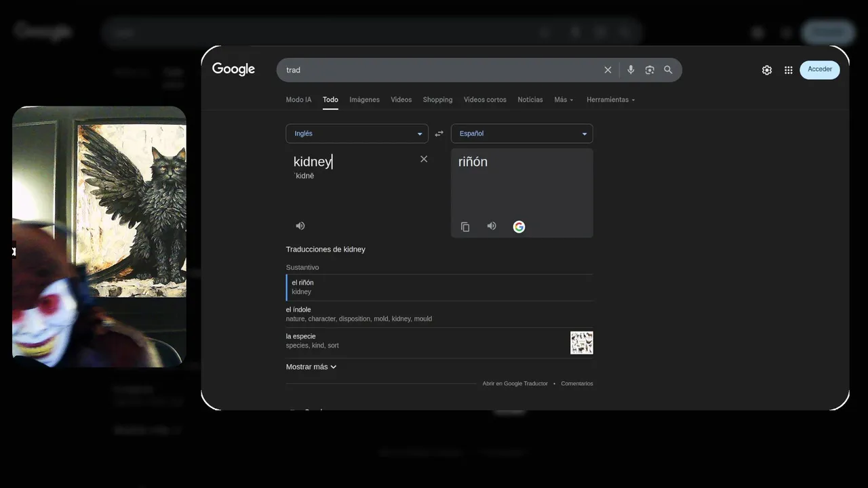
Task: Switch to Shopping tab
Action: [x=437, y=100]
